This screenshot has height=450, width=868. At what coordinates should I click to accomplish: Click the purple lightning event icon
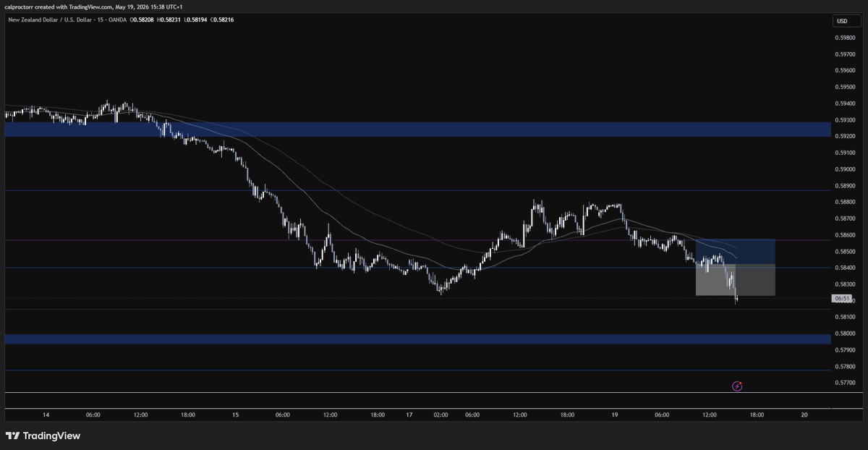(x=737, y=386)
